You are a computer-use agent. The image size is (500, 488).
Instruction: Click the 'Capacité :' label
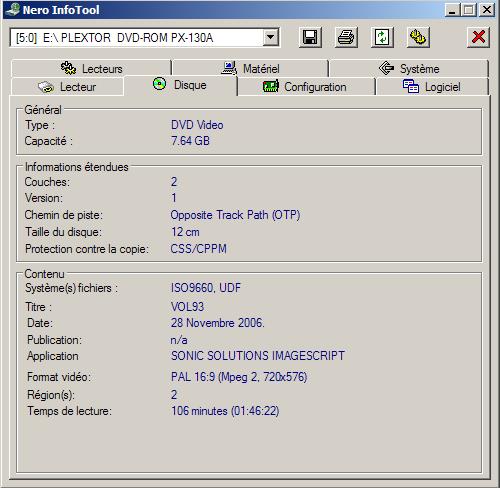[49, 141]
